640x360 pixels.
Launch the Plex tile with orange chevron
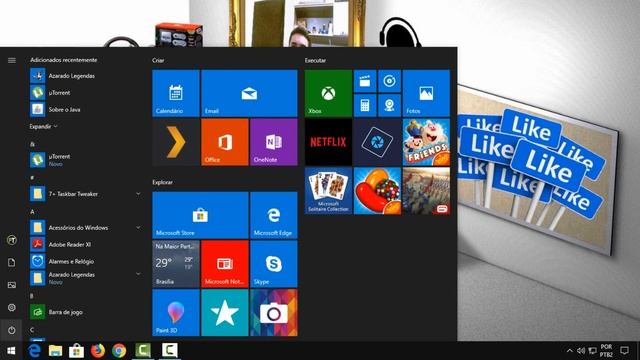point(176,142)
